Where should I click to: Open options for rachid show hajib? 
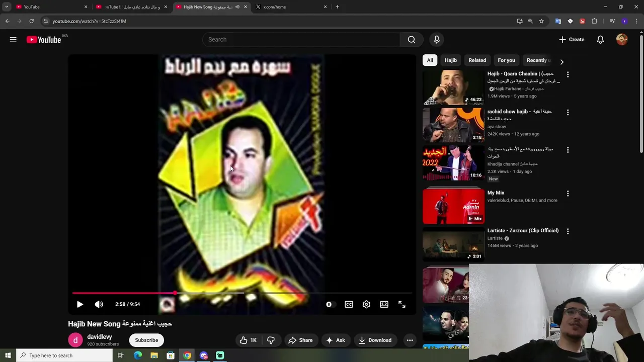click(x=568, y=113)
